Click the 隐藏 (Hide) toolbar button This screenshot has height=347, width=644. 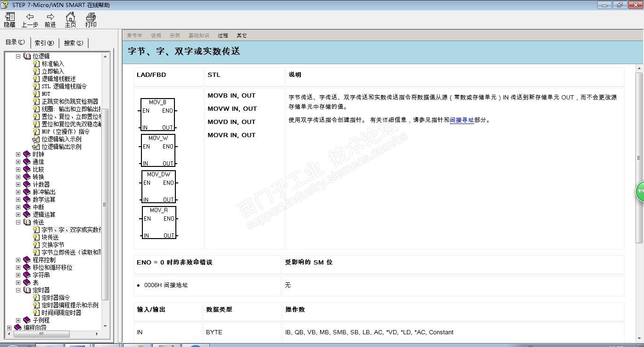[9, 20]
